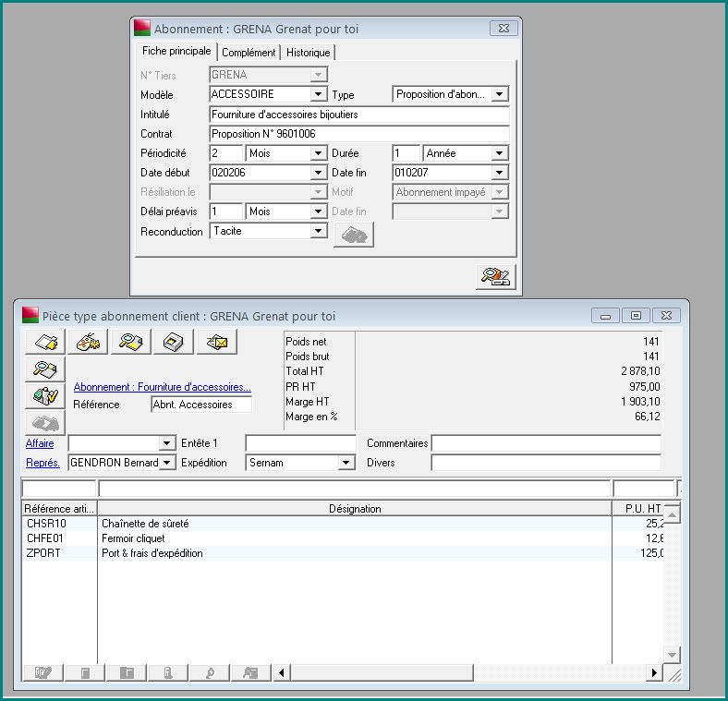Click the Divers input field
The image size is (728, 701).
pyautogui.click(x=546, y=463)
